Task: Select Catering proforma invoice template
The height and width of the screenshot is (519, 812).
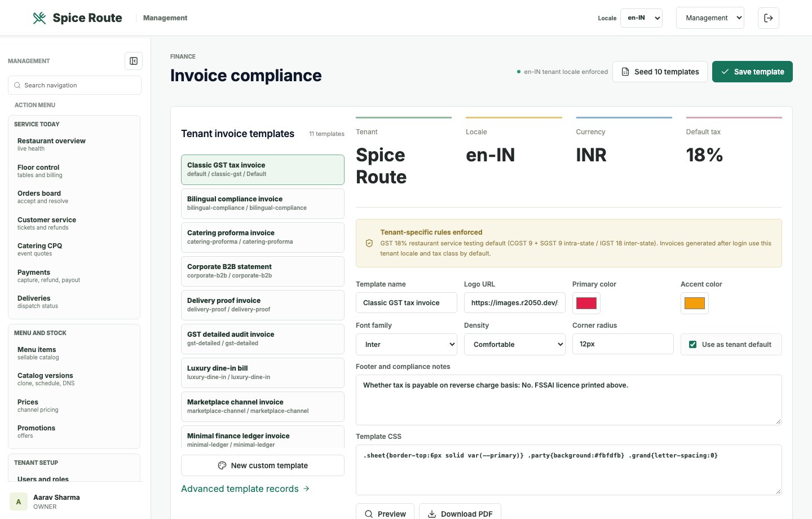Action: pos(263,237)
